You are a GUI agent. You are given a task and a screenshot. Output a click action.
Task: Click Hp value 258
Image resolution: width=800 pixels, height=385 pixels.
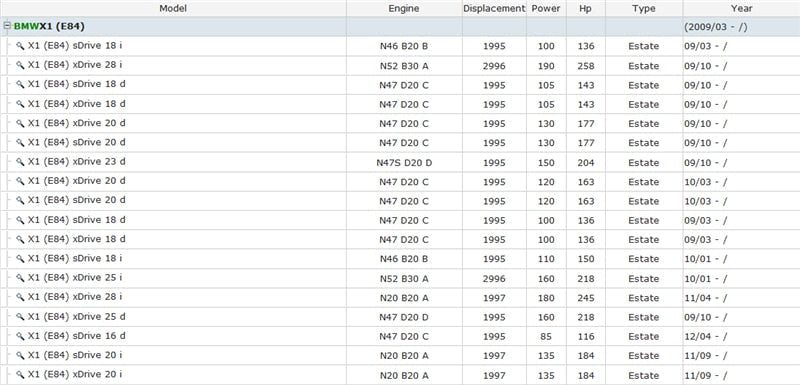586,66
